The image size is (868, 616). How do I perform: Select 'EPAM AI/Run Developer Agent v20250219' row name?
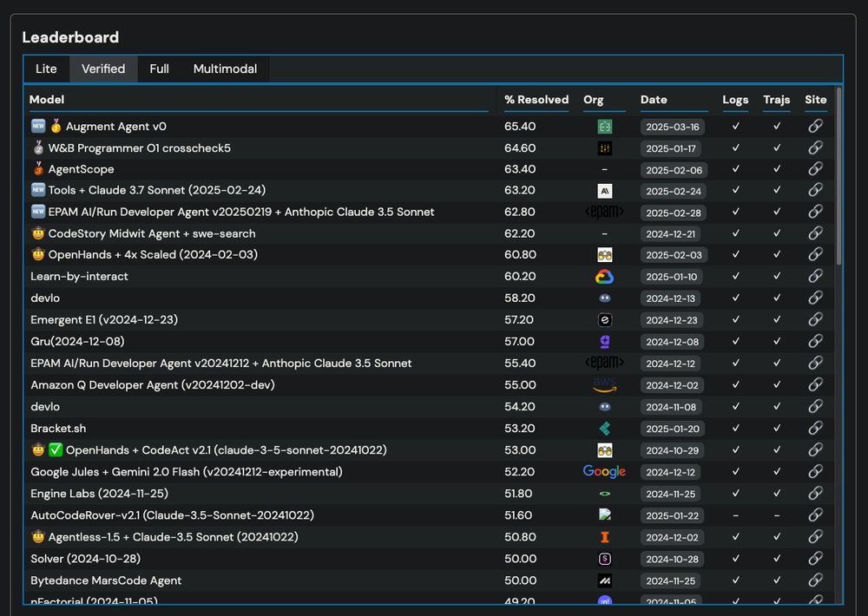pos(240,212)
